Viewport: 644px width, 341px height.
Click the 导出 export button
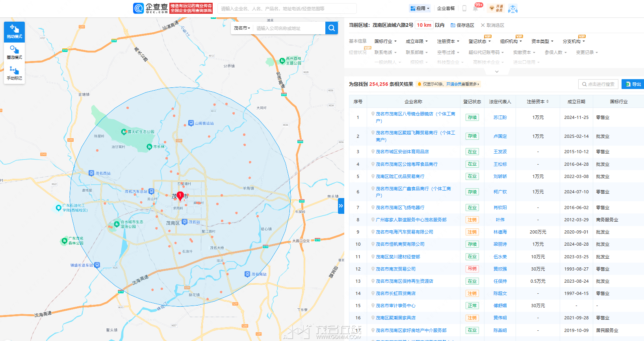click(633, 84)
